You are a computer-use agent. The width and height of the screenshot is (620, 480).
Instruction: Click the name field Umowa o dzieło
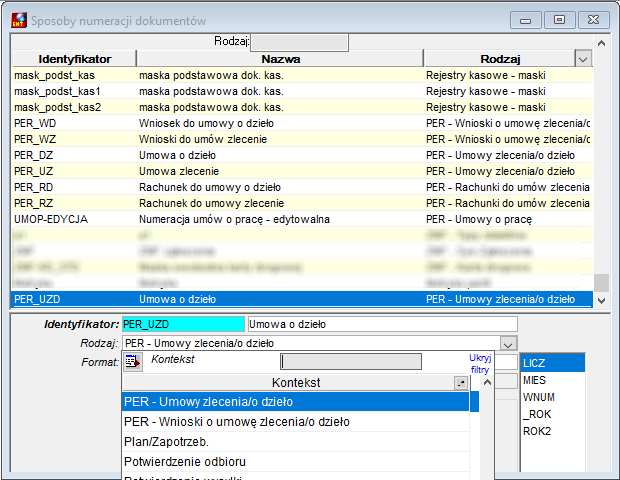[x=382, y=324]
